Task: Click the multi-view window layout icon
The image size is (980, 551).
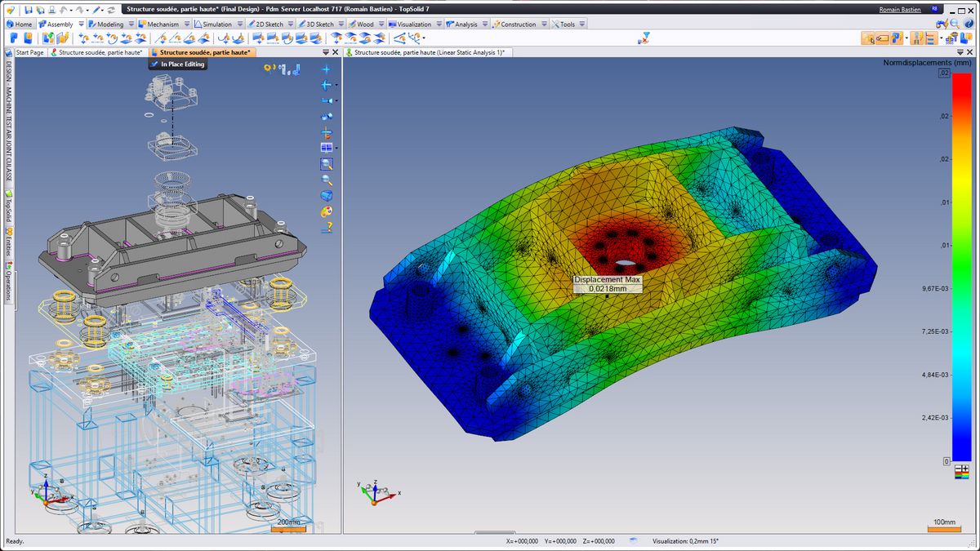Action: [x=327, y=148]
